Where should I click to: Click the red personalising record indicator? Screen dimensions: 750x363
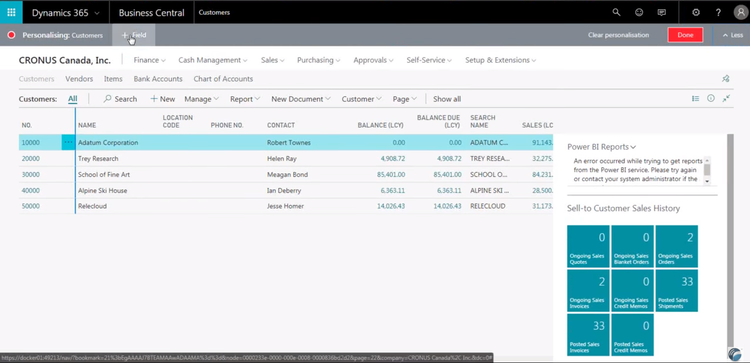point(11,35)
